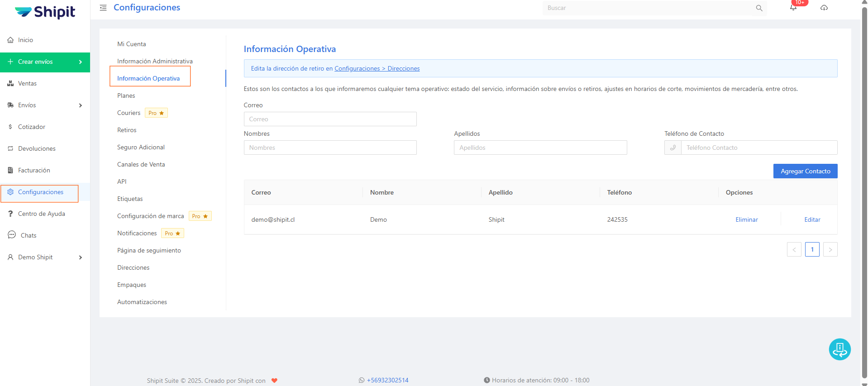Click the Pro badge beside Notificaciones

[x=172, y=233]
